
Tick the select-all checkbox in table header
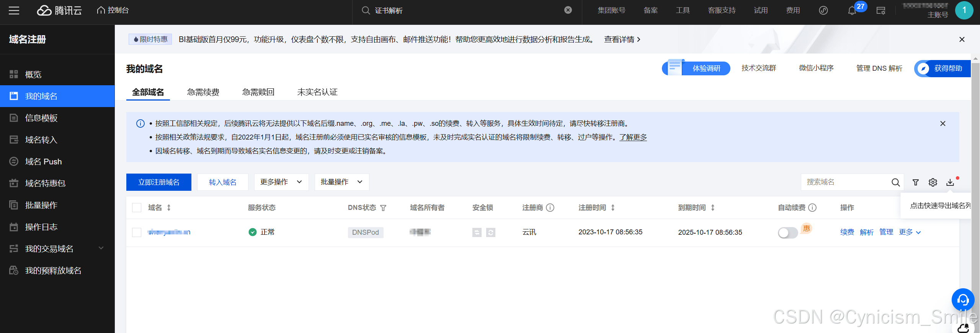click(x=137, y=208)
